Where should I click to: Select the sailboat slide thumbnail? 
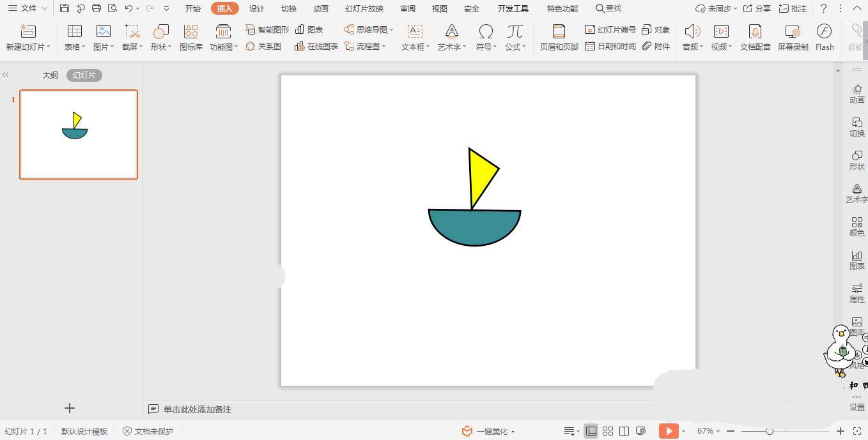pyautogui.click(x=79, y=134)
